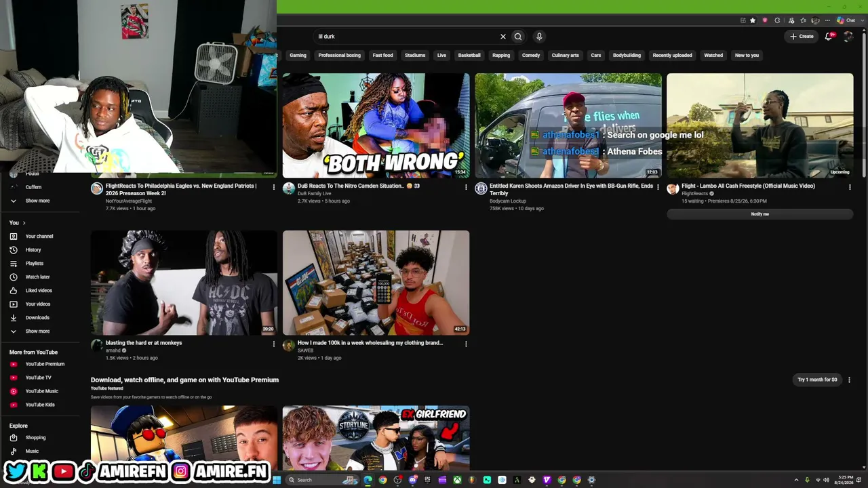Open options menu for 'How I made 100k' video
Viewport: 868px width, 488px height.
[x=466, y=344]
